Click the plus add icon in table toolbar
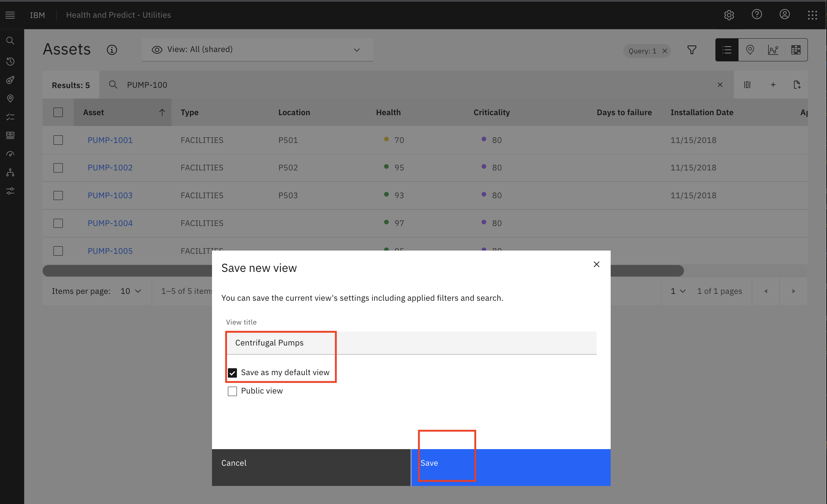This screenshot has width=827, height=504. 773,85
